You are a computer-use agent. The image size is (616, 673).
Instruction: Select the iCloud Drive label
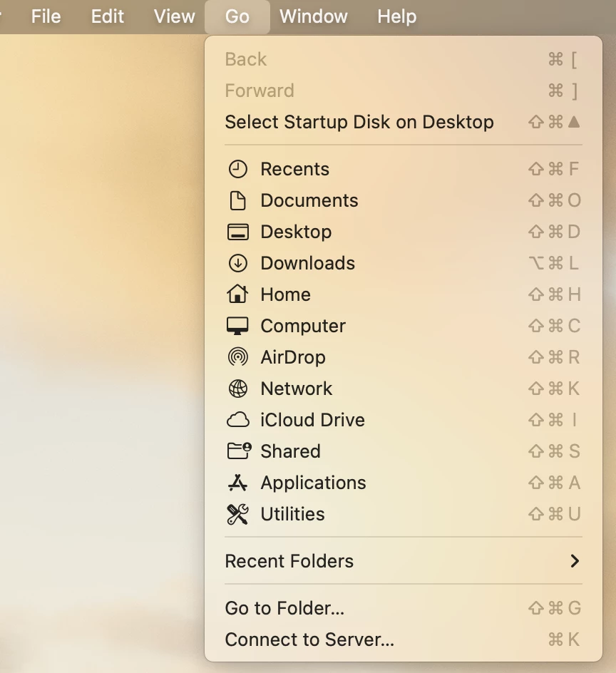pos(312,420)
